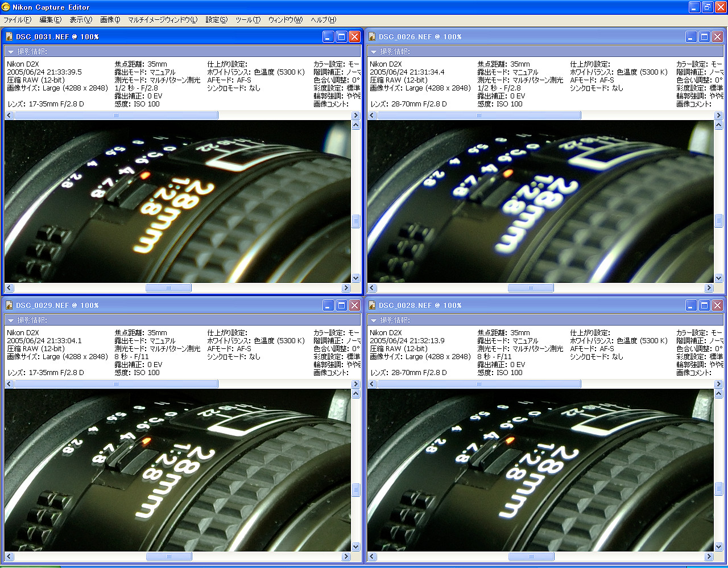This screenshot has width=728, height=568.
Task: Click image scroll-up arrow in DSC_0026.NEF window
Action: (x=719, y=125)
